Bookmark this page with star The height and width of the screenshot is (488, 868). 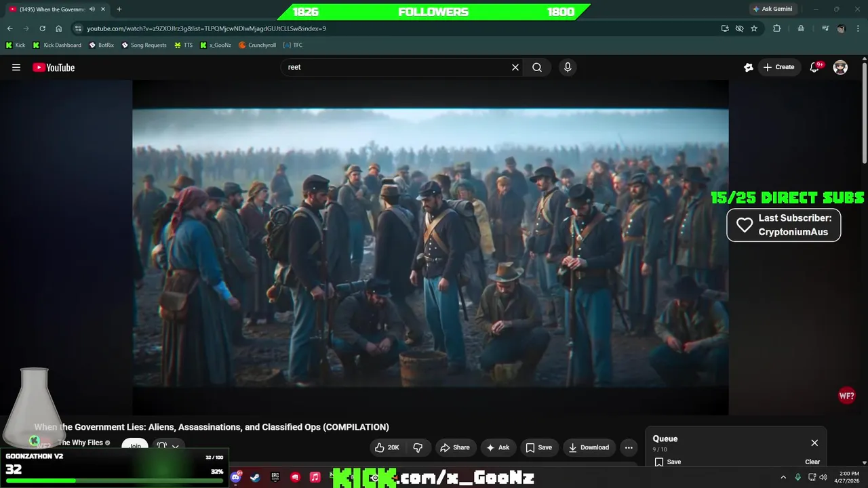pos(753,28)
